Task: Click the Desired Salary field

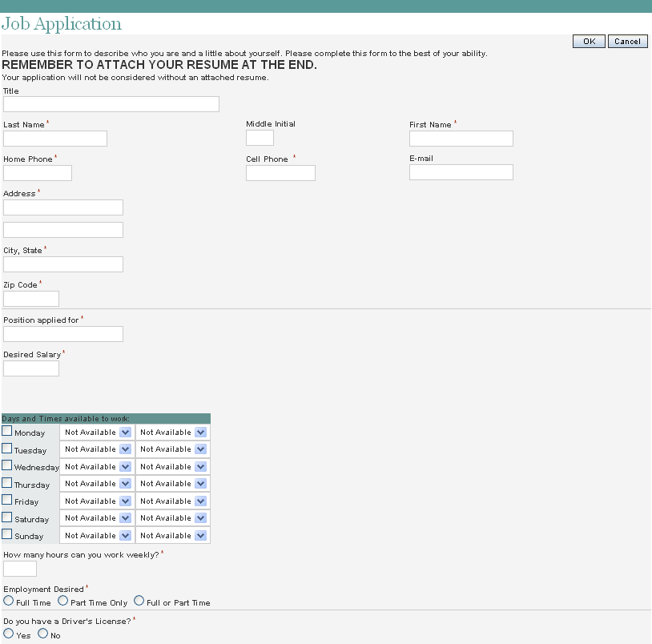Action: (x=31, y=368)
